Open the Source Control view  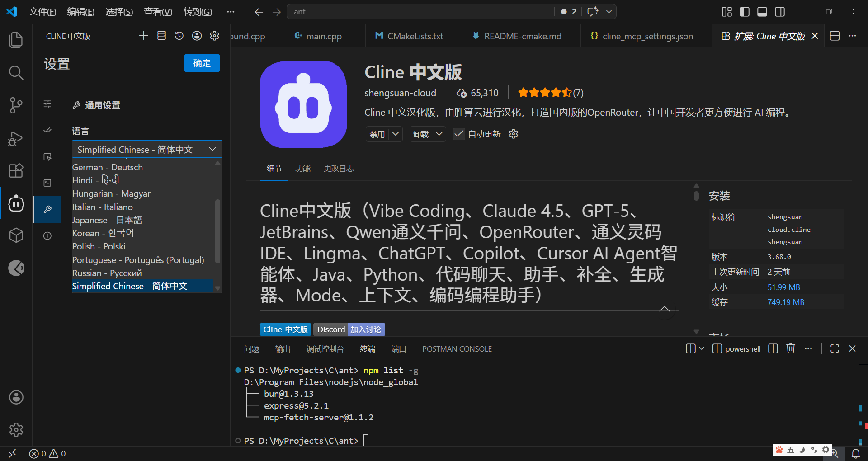pos(16,105)
